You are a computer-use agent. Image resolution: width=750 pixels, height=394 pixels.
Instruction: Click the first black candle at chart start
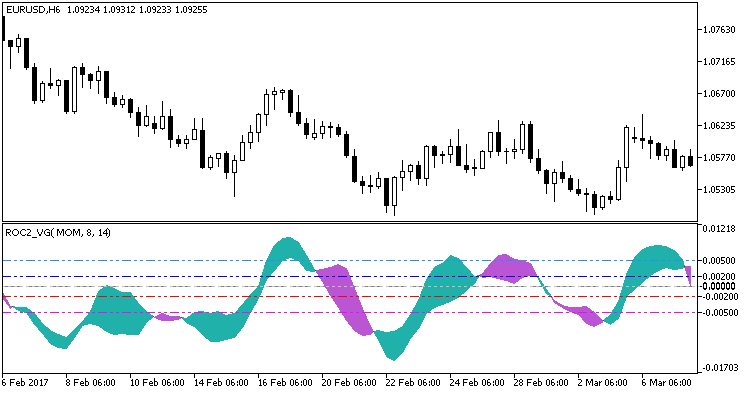3,28
